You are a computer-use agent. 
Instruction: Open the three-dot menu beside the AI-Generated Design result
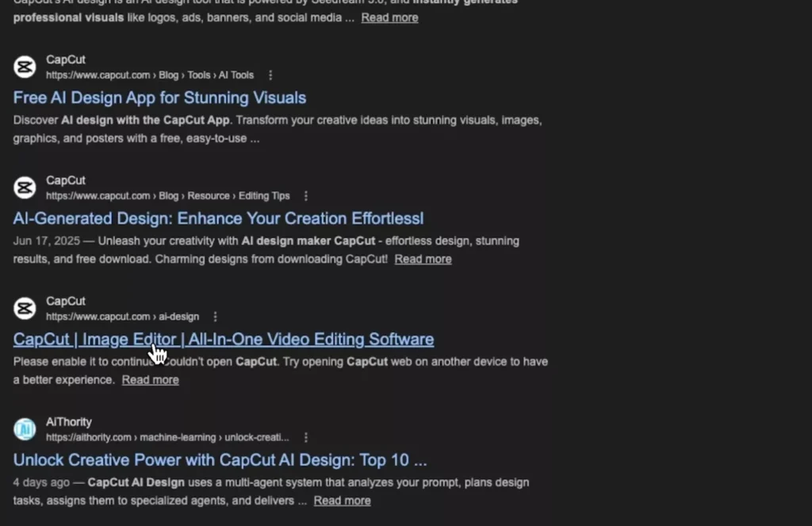coord(306,195)
